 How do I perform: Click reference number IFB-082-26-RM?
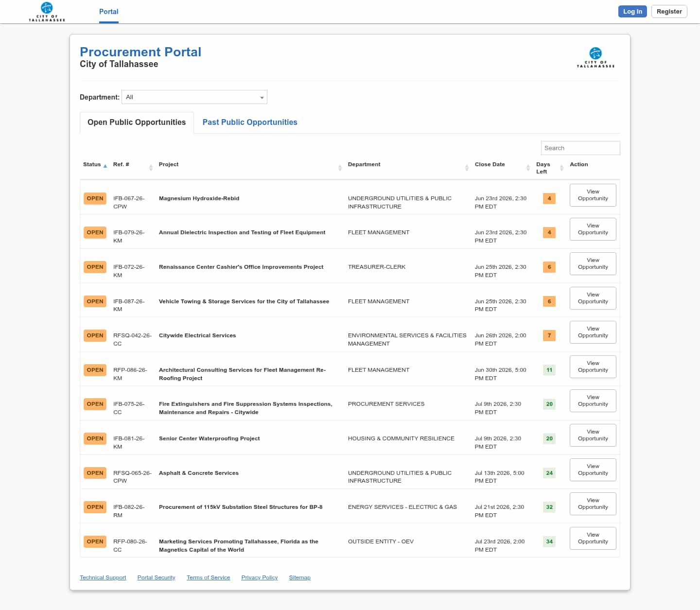click(129, 511)
